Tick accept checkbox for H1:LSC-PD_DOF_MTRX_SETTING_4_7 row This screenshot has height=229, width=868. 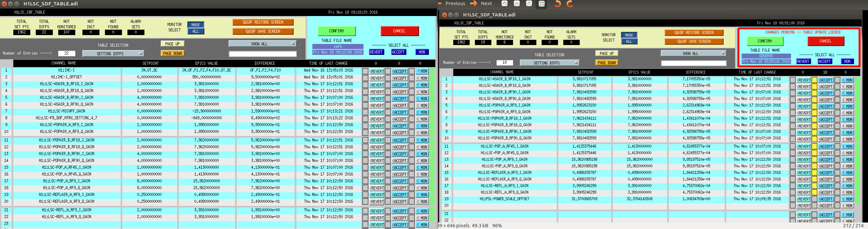pos(388,119)
